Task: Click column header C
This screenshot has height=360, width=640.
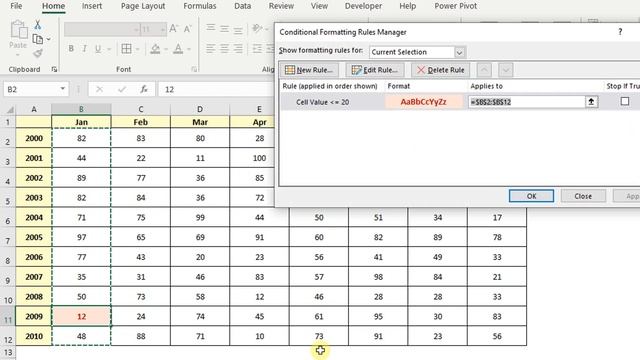Action: coord(140,109)
